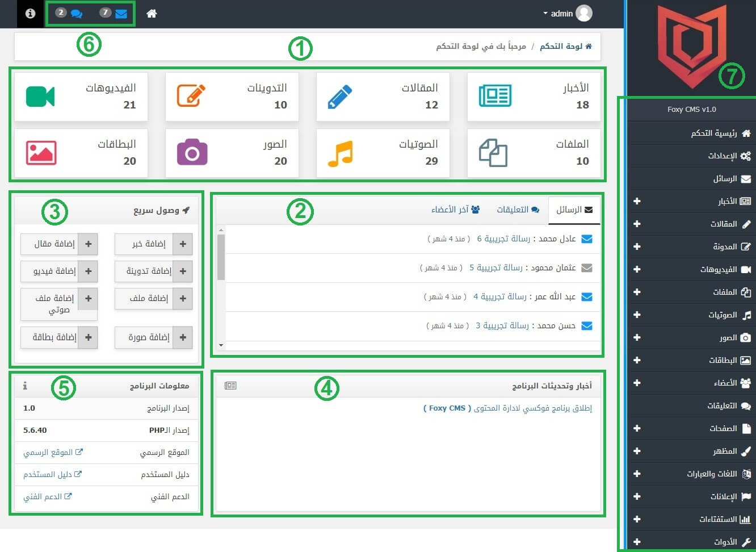Click the إضافة تدوينة button

153,271
